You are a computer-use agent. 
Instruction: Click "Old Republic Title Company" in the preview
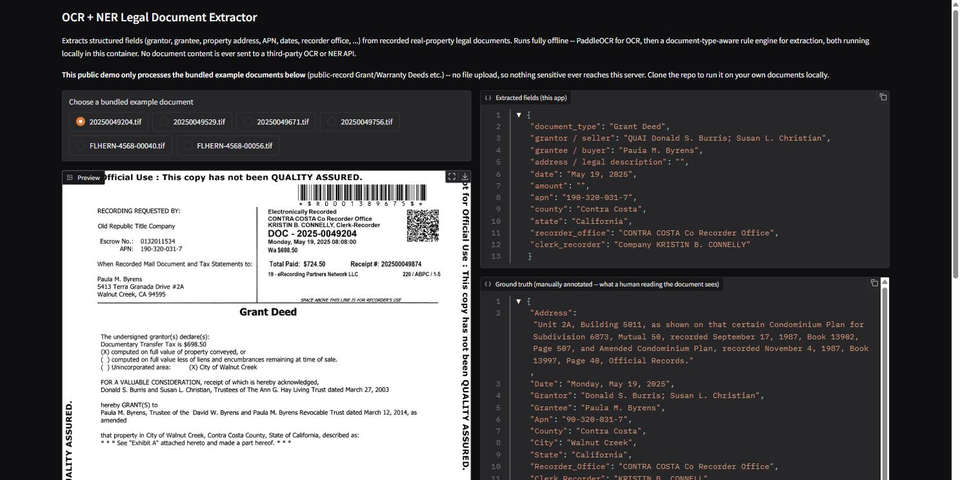point(137,226)
